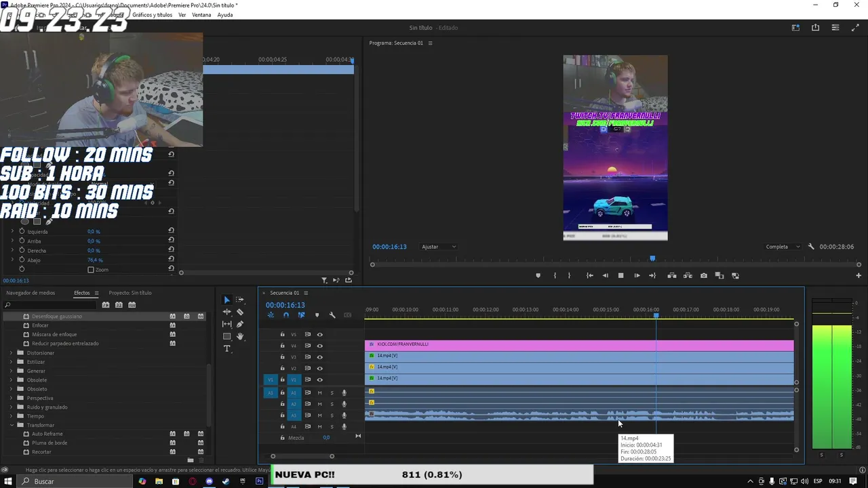Select the Track Select Forward tool
The width and height of the screenshot is (868, 488).
tap(240, 300)
